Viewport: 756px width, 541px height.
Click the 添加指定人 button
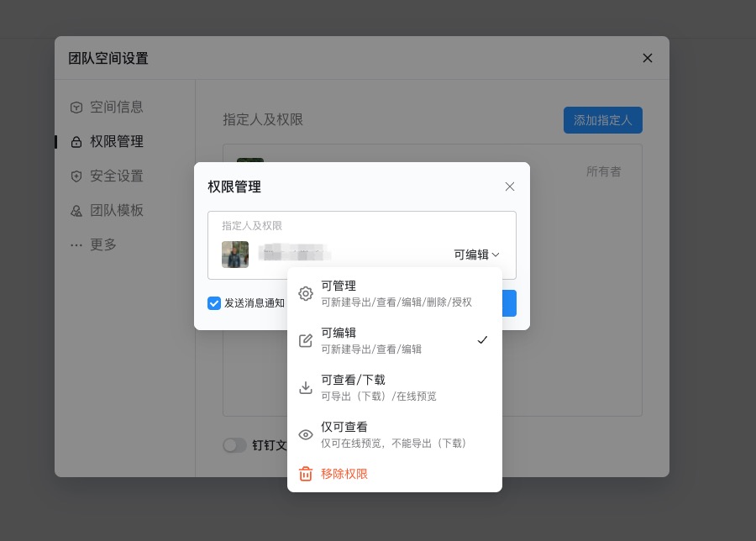(x=603, y=120)
